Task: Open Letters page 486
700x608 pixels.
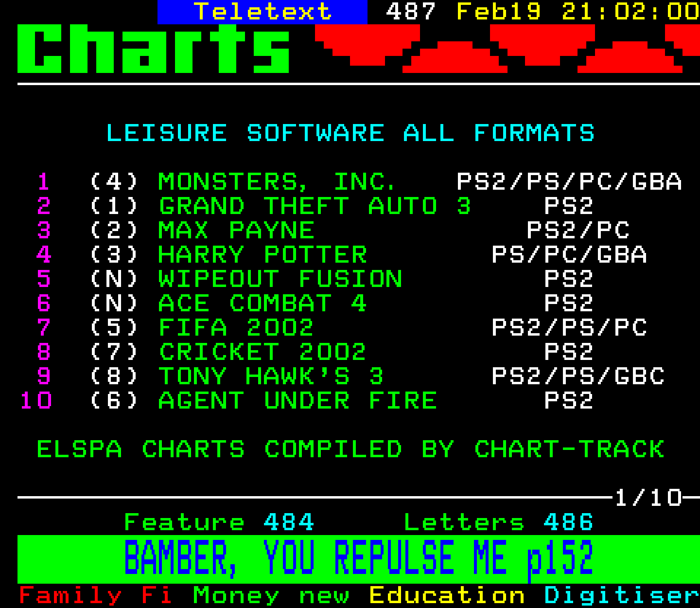Action: tap(499, 522)
